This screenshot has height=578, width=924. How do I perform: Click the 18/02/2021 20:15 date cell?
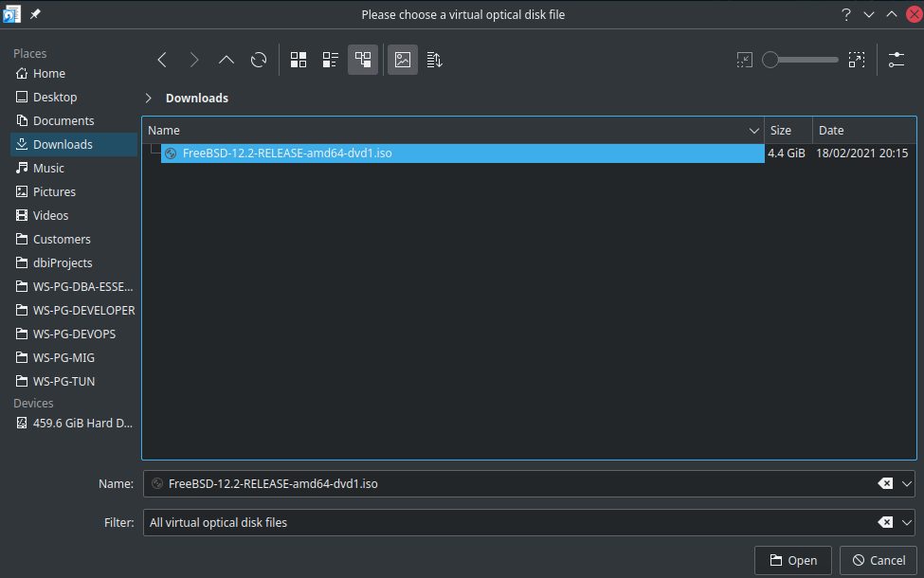pos(861,154)
